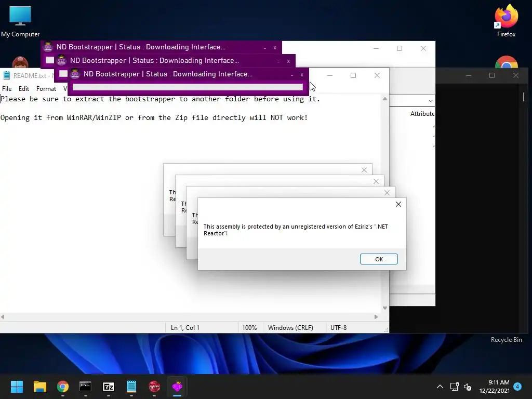Open File Explorer from taskbar

(x=39, y=387)
